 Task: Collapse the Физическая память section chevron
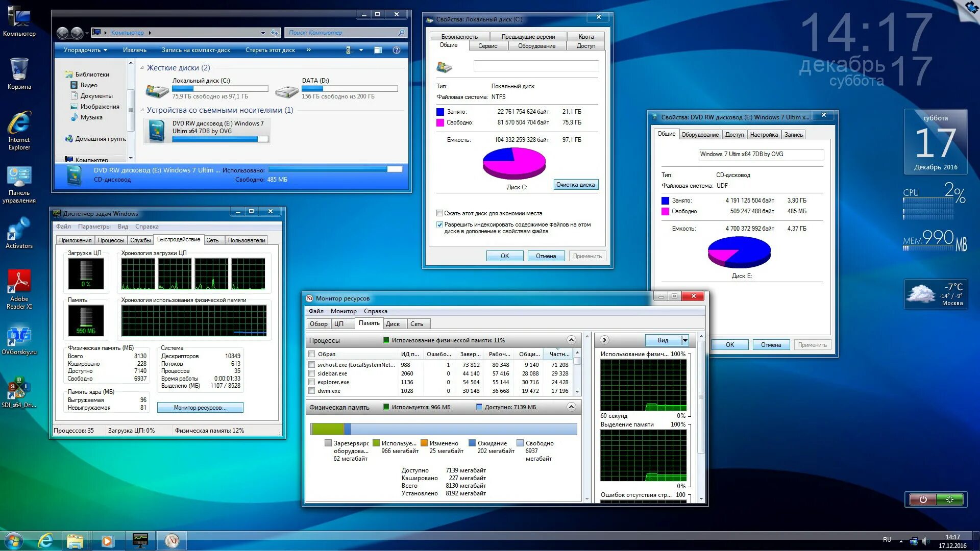pos(571,407)
